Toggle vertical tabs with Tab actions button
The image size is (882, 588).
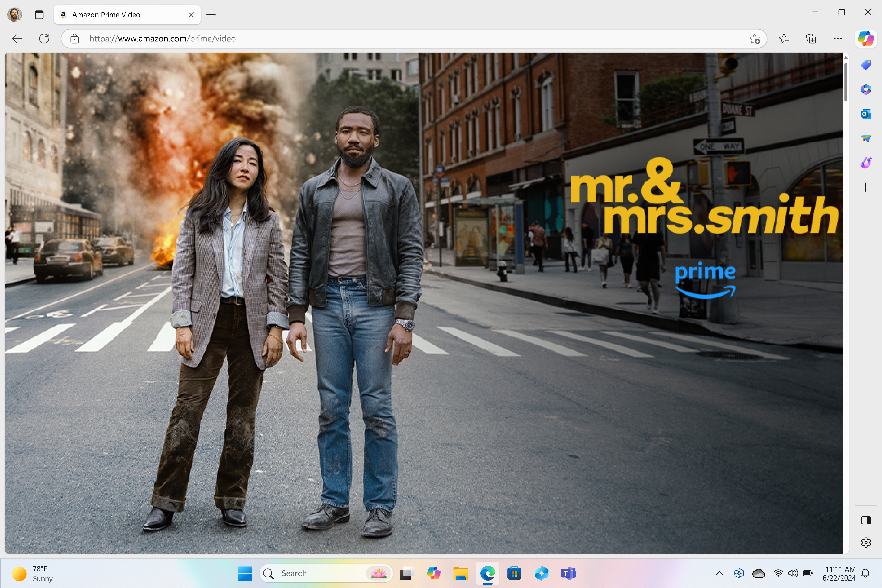pyautogui.click(x=39, y=15)
